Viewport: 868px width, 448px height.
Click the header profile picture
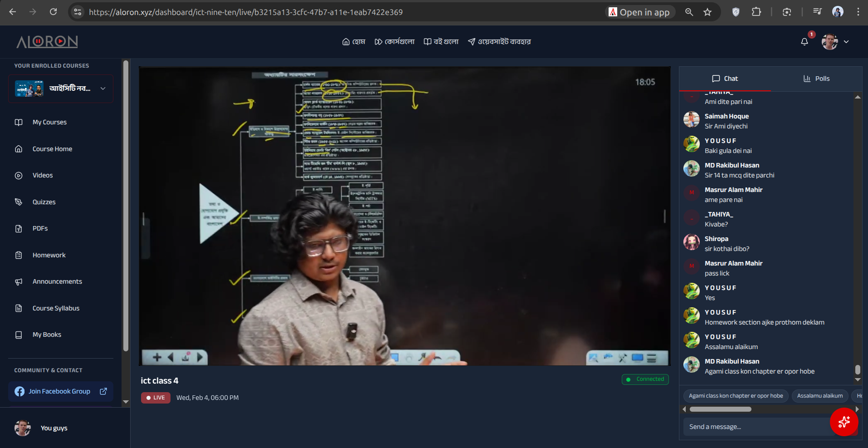(x=830, y=42)
